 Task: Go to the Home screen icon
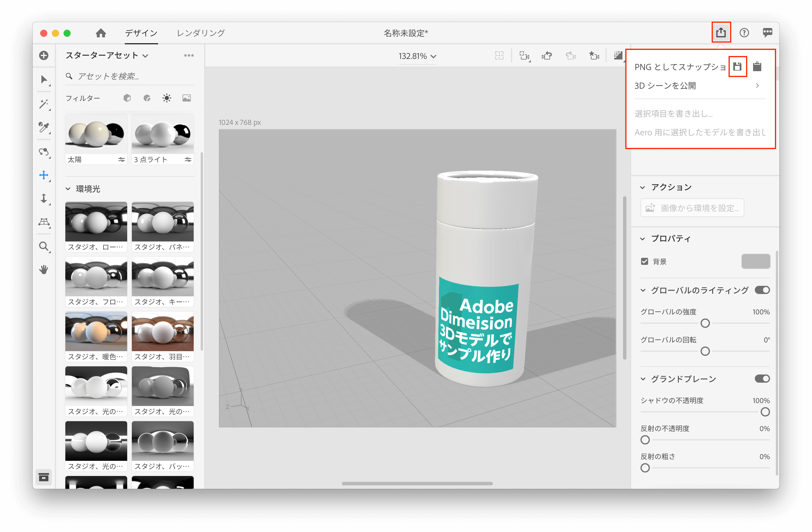coord(101,33)
